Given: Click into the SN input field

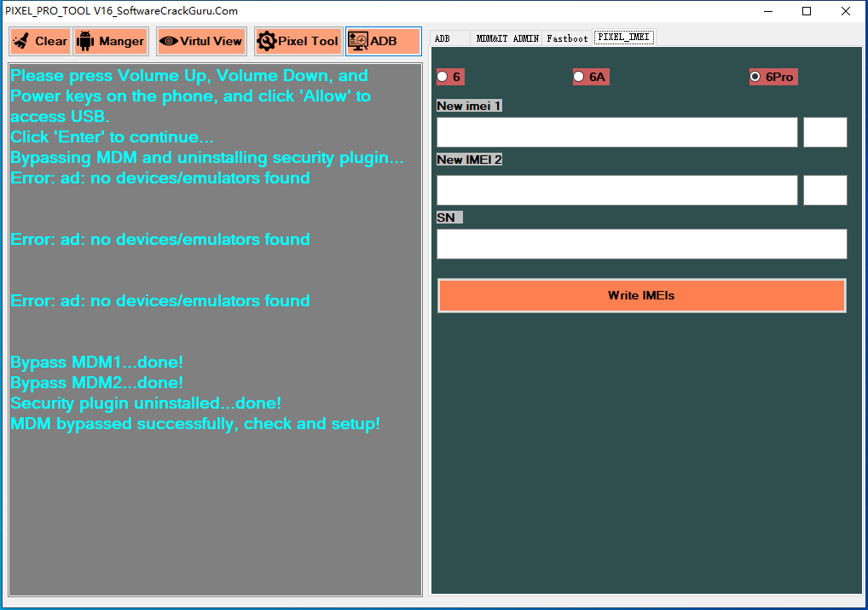Looking at the screenshot, I should point(641,244).
